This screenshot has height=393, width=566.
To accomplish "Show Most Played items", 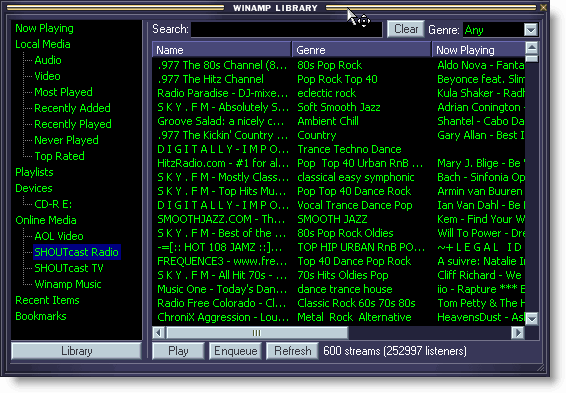I will [x=63, y=92].
